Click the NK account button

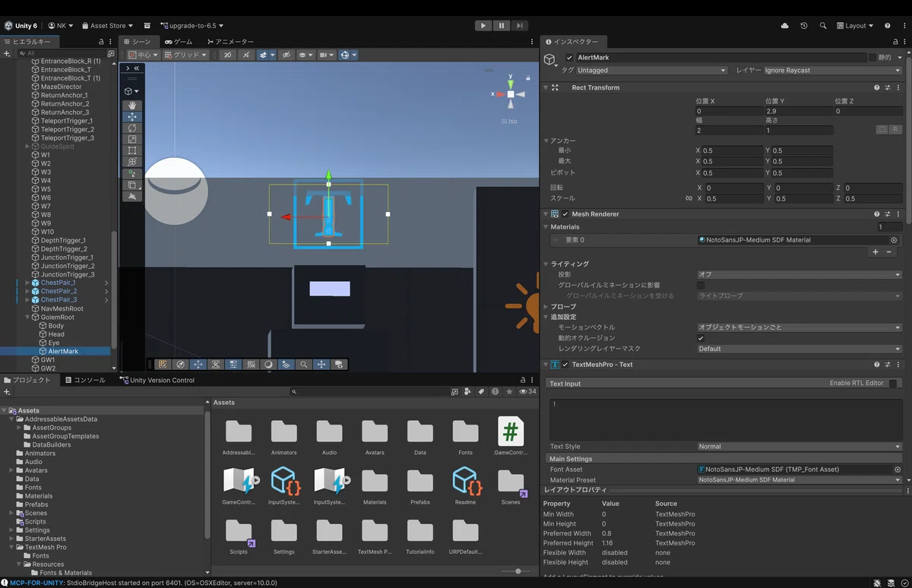coord(61,26)
